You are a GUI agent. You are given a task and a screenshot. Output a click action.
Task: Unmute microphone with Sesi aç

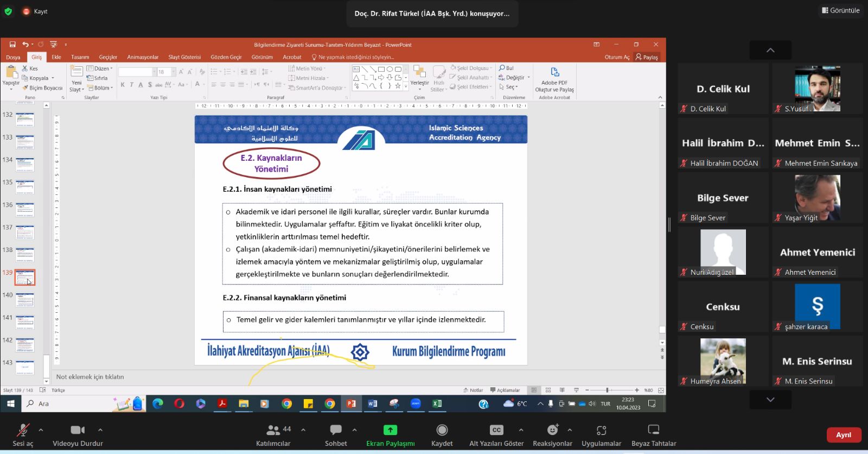click(23, 434)
